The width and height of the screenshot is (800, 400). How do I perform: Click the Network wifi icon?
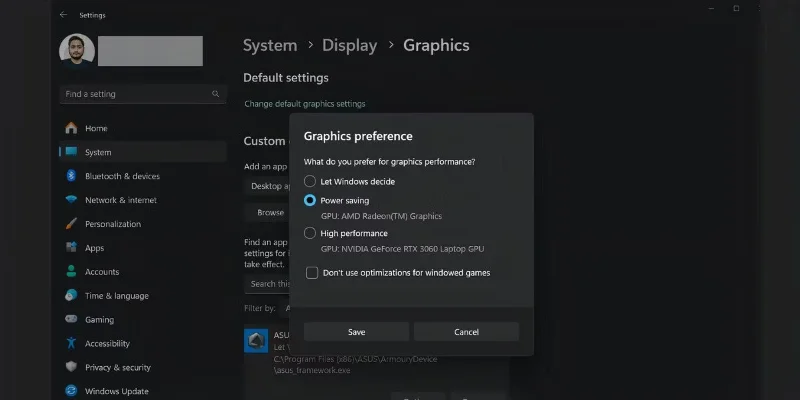tap(71, 200)
